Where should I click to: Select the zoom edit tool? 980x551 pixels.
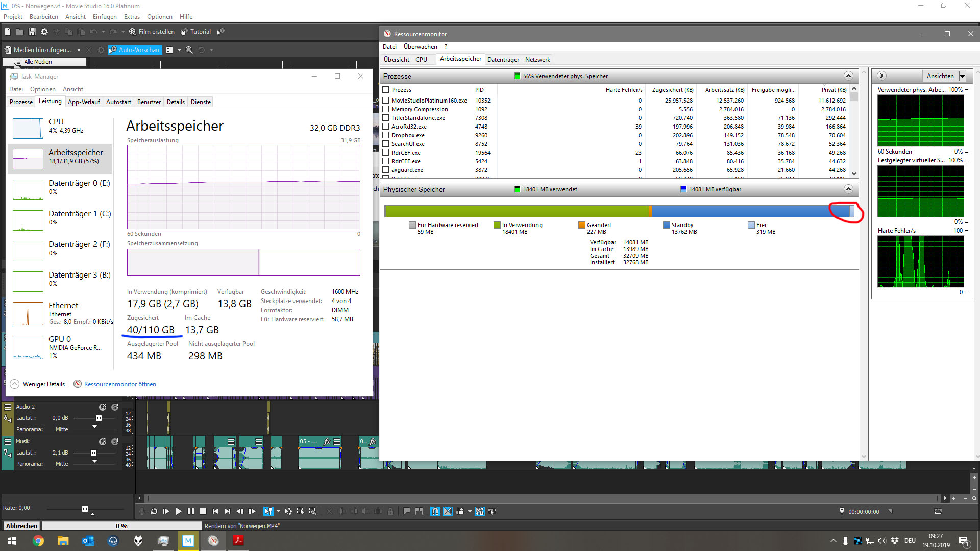pyautogui.click(x=312, y=511)
